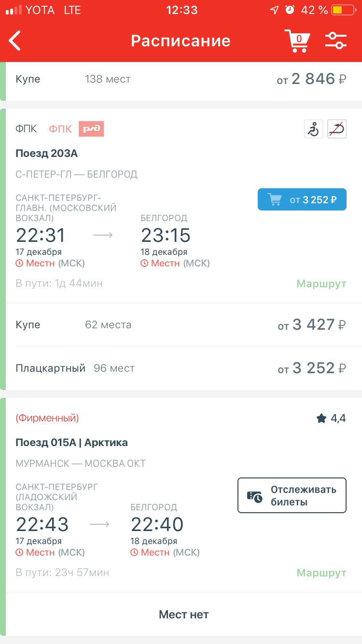The width and height of the screenshot is (362, 644).
Task: Tap the RZD logo badge
Action: 91,129
